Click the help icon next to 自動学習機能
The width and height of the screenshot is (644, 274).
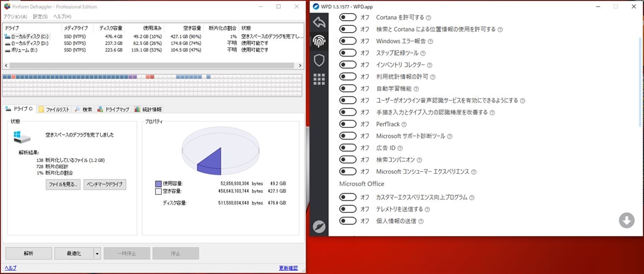[416, 89]
